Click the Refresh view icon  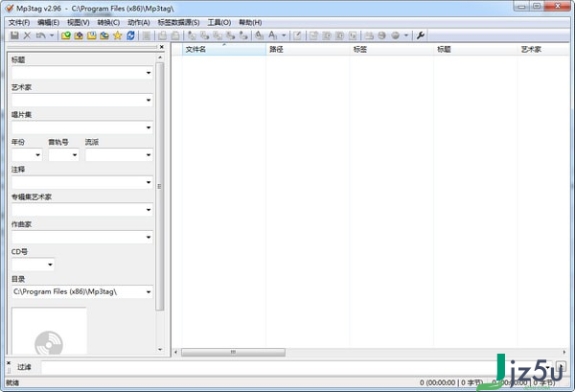tap(130, 35)
